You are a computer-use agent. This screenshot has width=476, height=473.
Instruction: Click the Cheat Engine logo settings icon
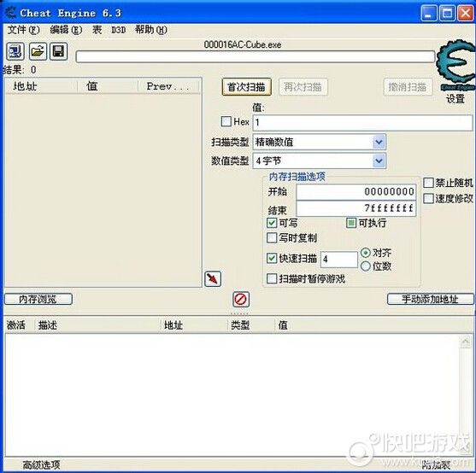[455, 65]
